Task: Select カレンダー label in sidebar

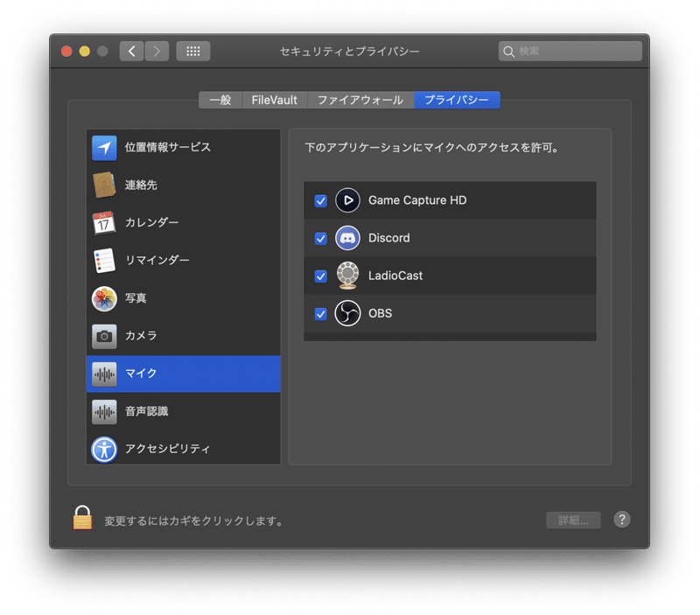Action: point(151,222)
